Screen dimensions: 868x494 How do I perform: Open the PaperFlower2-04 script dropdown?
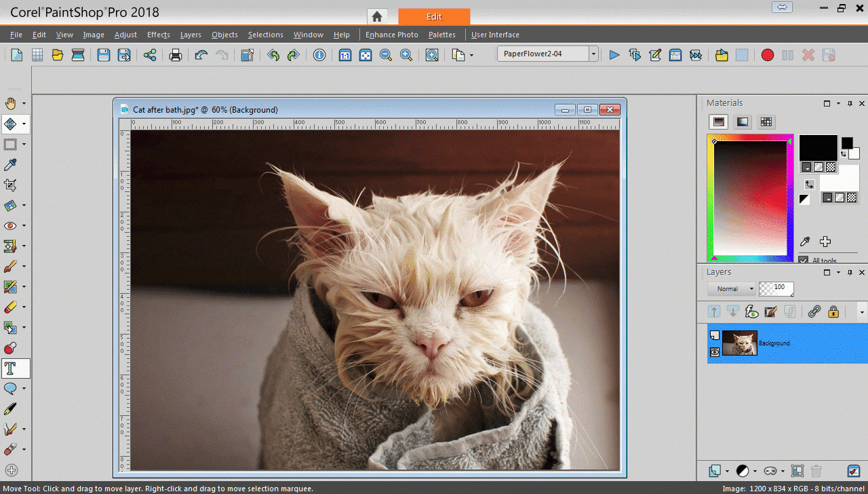click(593, 54)
